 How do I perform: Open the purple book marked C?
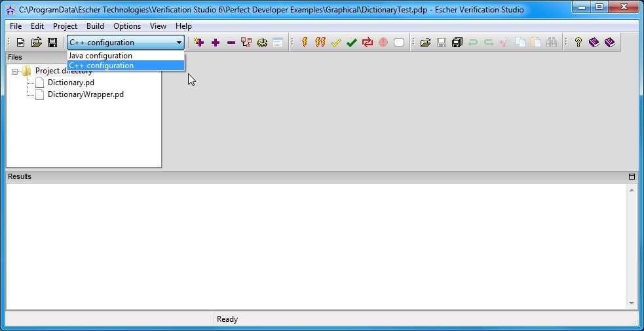click(x=610, y=43)
